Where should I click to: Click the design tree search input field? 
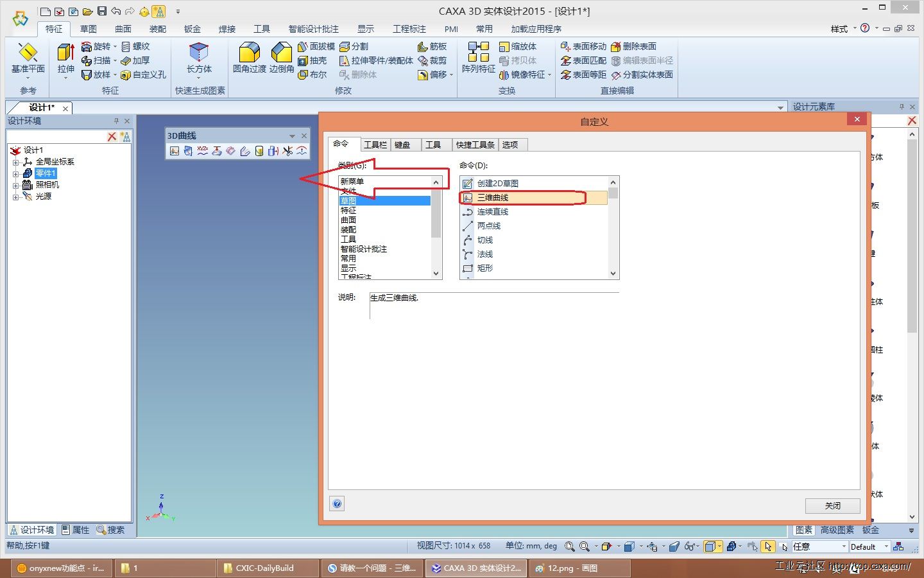[56, 136]
